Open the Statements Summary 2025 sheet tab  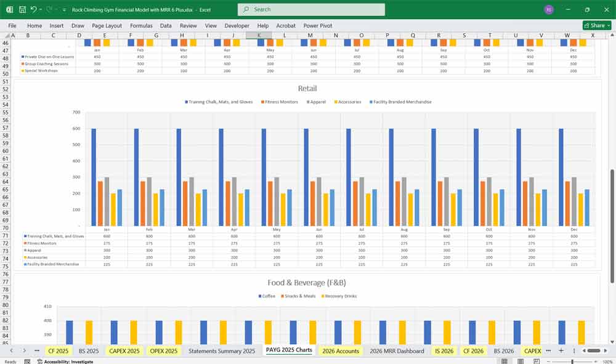click(221, 351)
